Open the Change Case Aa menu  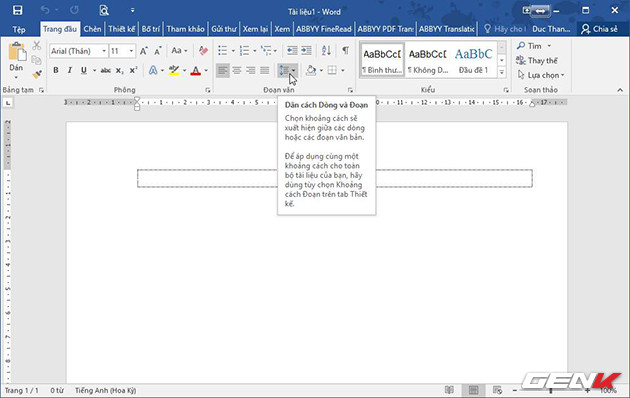(179, 51)
